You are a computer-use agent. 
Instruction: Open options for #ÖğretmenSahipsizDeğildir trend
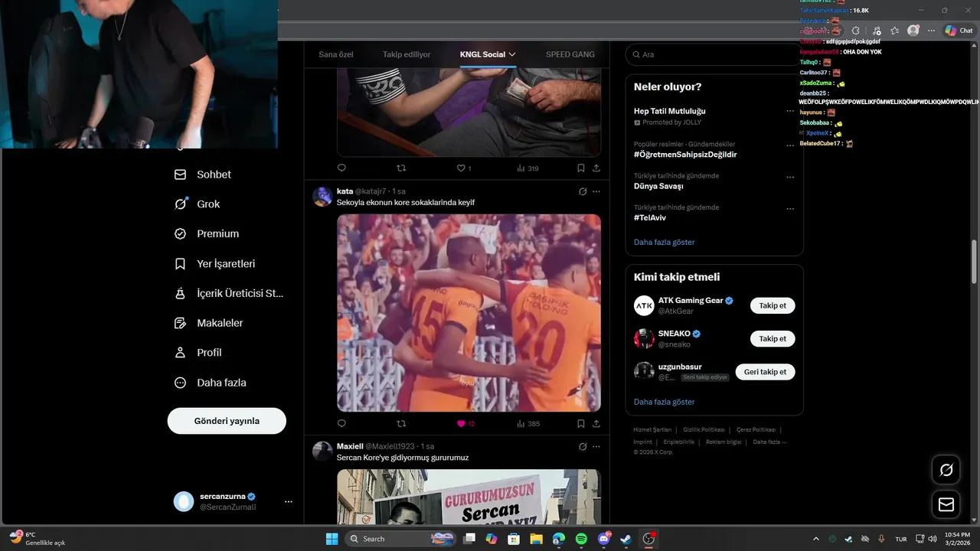point(790,145)
